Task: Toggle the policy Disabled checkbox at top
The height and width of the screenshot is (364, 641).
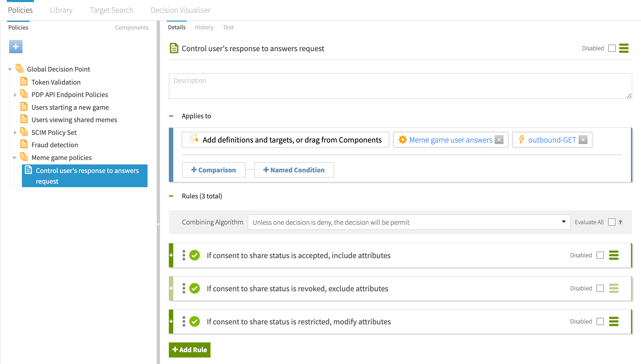Action: click(612, 48)
